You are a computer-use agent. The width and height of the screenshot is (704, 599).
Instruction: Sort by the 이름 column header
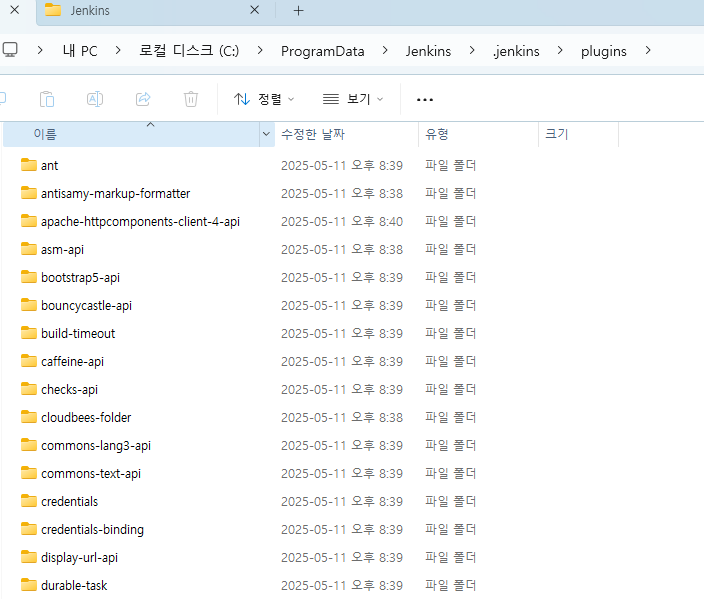pos(131,134)
